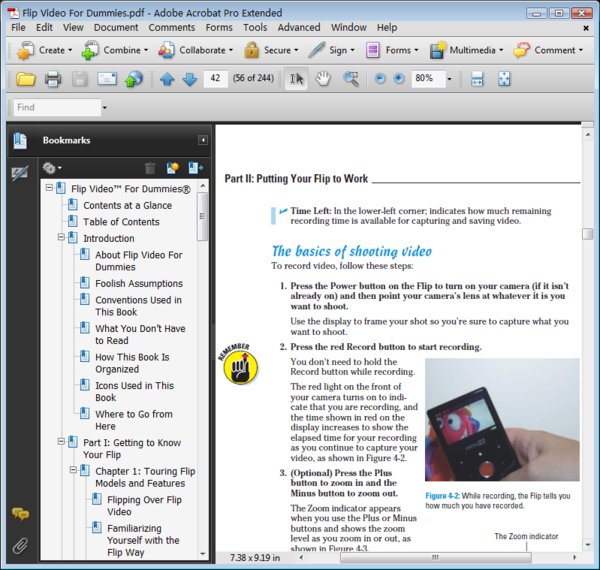Open the zoom percentage dropdown arrow
The width and height of the screenshot is (600, 570).
point(449,80)
